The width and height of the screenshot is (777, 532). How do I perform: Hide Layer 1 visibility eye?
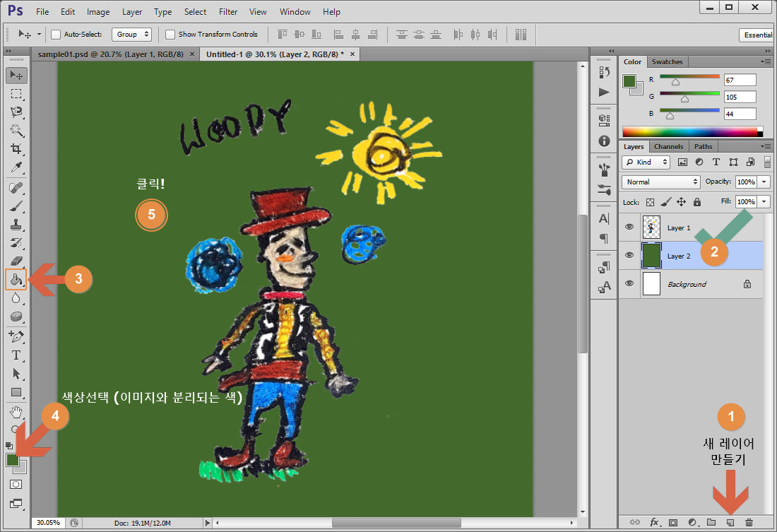point(629,227)
